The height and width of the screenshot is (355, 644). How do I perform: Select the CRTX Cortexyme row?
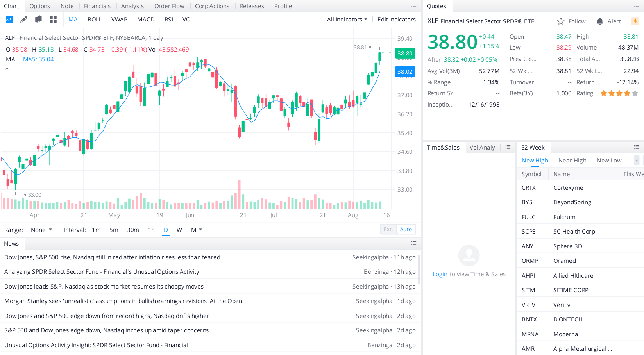[x=580, y=188]
